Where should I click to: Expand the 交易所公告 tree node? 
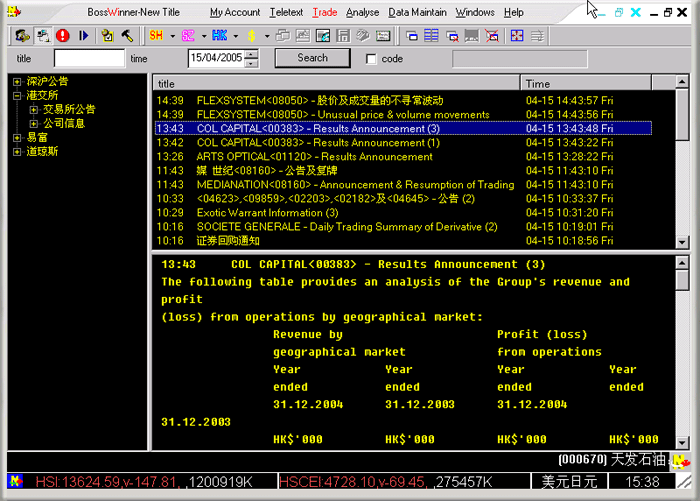[33, 109]
